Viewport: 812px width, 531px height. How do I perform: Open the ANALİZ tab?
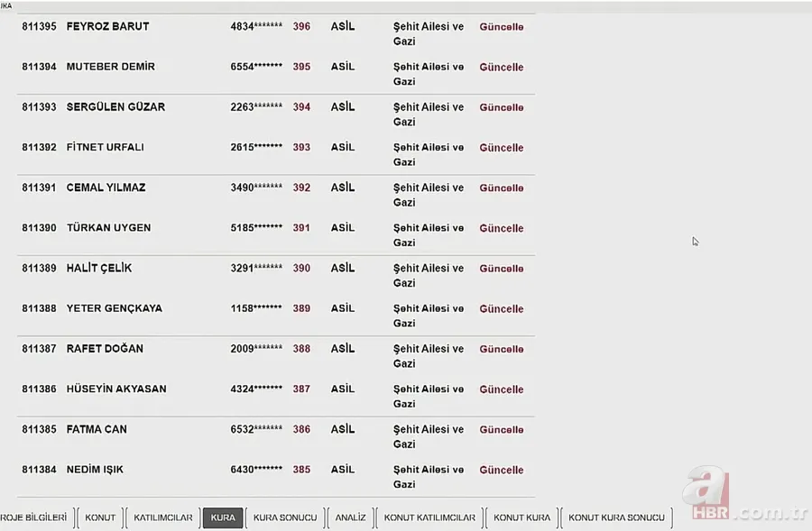[350, 517]
